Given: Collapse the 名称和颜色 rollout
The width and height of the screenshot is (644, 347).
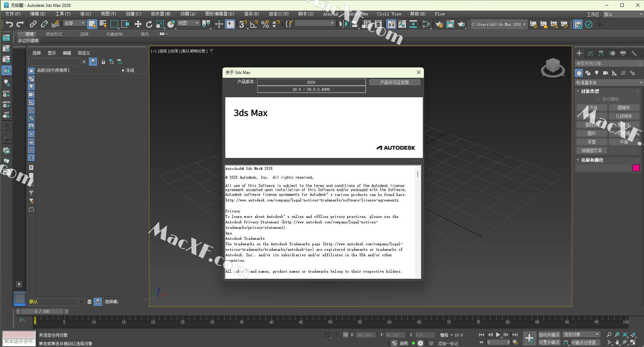Looking at the screenshot, I should [592, 160].
